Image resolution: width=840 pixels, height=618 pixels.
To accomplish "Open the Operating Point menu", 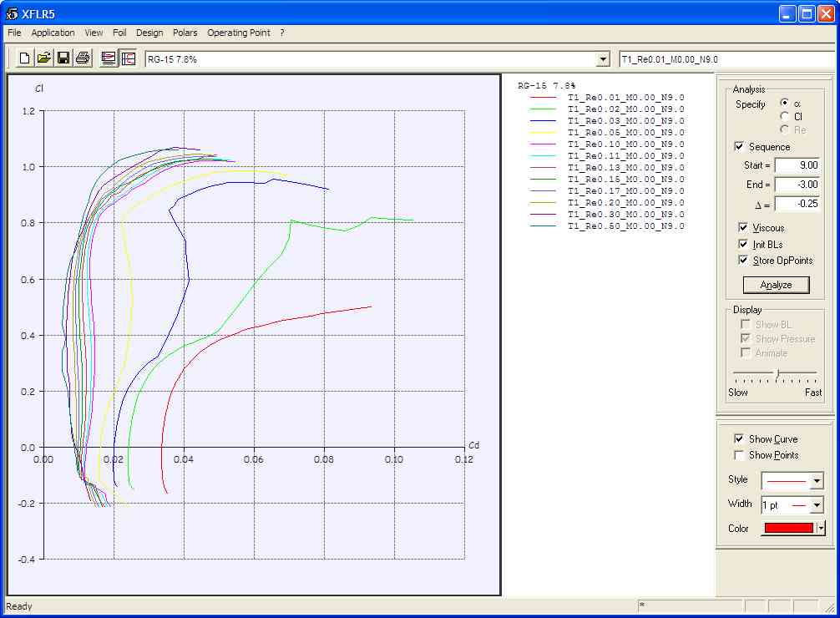I will (x=238, y=33).
